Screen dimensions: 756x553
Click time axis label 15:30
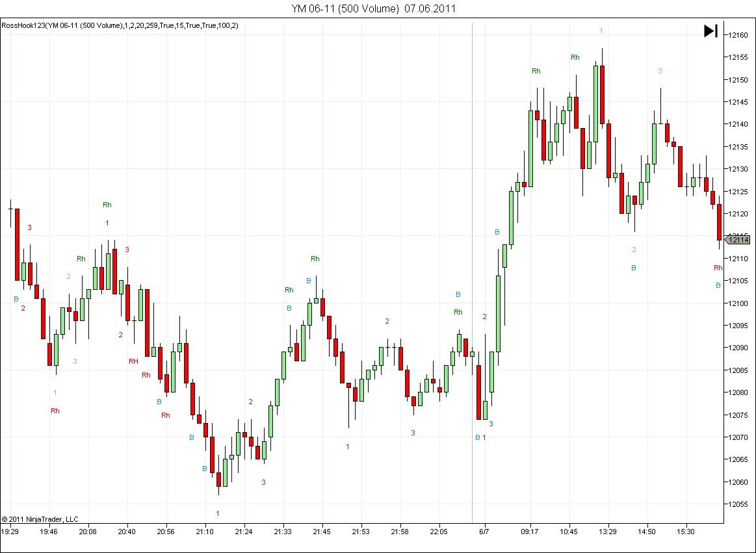(x=686, y=532)
